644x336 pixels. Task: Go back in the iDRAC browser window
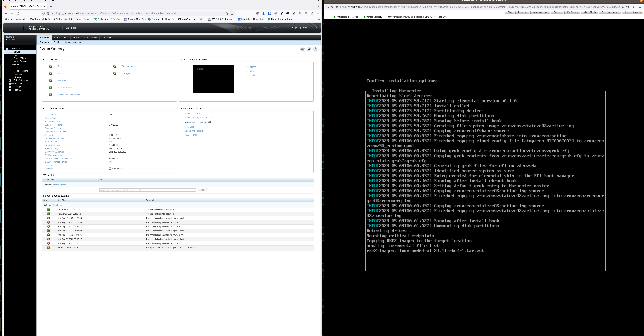coord(6,13)
